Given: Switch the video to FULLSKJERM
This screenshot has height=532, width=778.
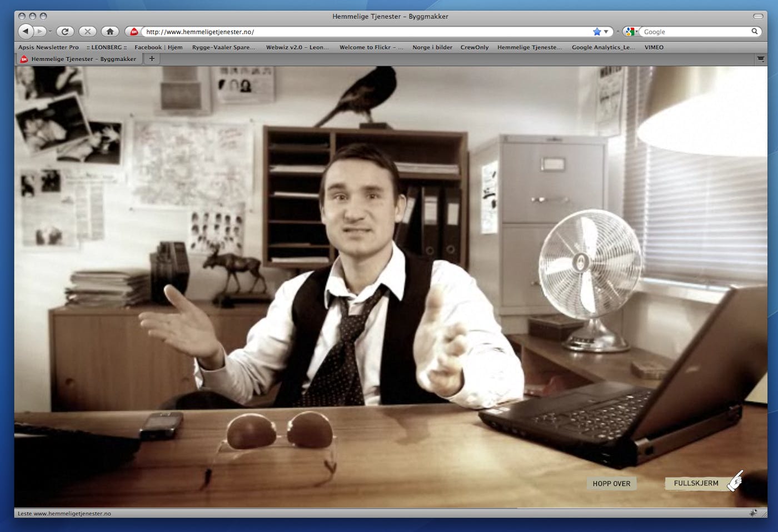Looking at the screenshot, I should pos(696,483).
